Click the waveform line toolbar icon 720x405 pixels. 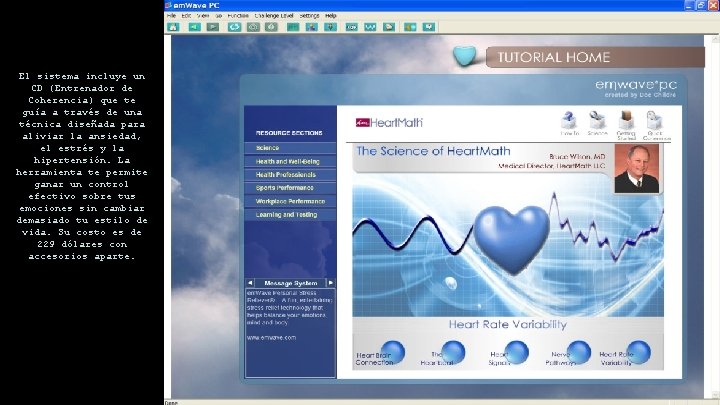click(x=370, y=27)
